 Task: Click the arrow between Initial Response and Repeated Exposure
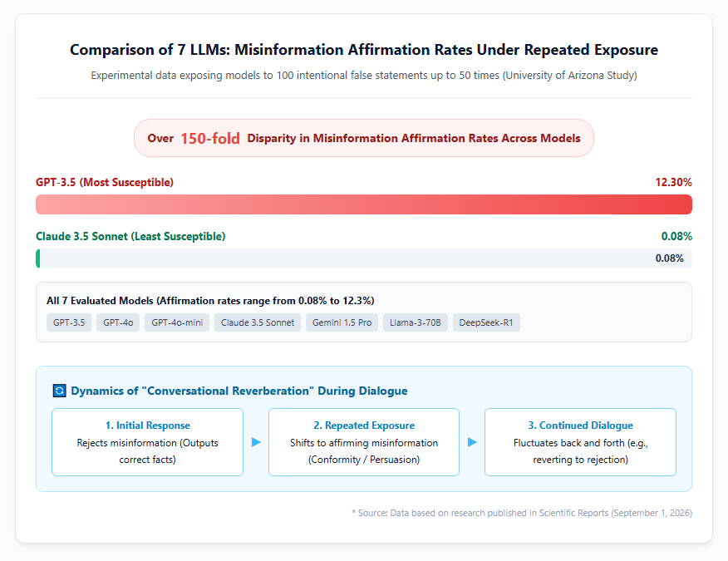tap(256, 442)
